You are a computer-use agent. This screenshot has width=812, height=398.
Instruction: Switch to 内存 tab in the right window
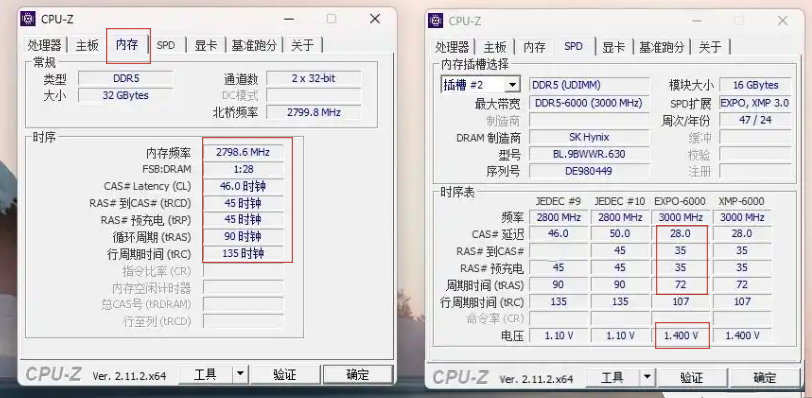pyautogui.click(x=534, y=47)
